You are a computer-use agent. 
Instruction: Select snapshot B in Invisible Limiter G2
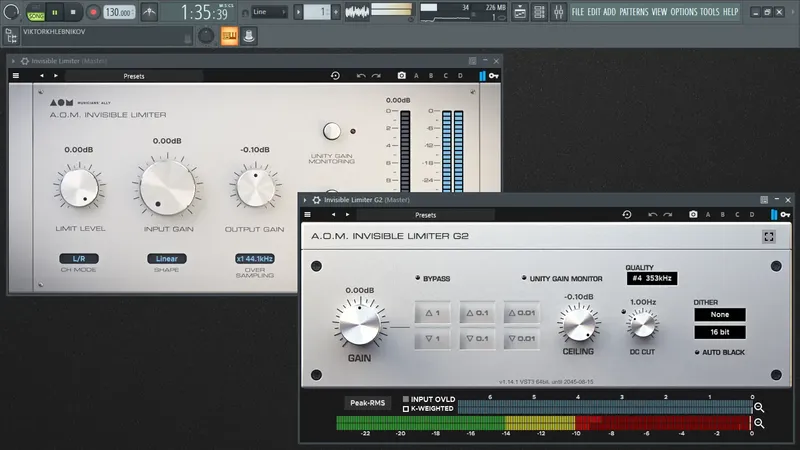[x=722, y=214]
